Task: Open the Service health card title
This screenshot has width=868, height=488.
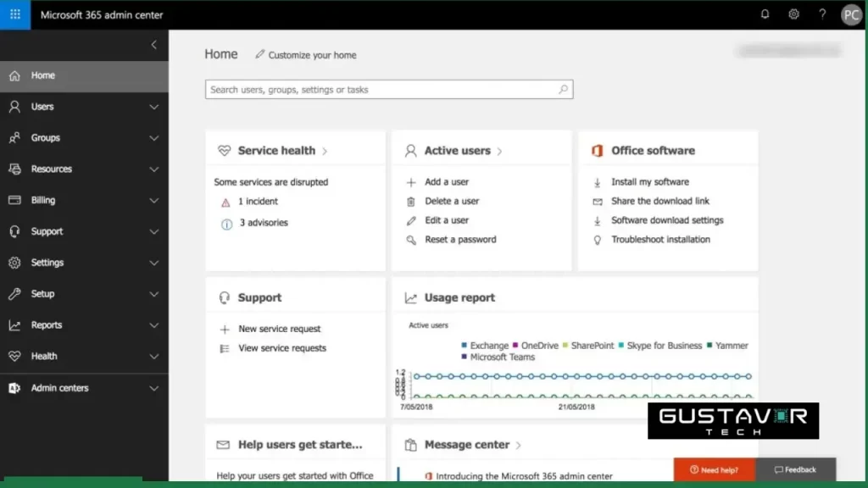Action: 276,151
